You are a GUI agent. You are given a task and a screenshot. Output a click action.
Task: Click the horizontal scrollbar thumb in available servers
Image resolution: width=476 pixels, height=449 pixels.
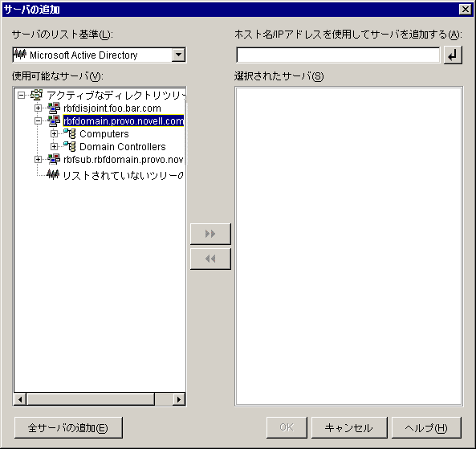[x=91, y=399]
